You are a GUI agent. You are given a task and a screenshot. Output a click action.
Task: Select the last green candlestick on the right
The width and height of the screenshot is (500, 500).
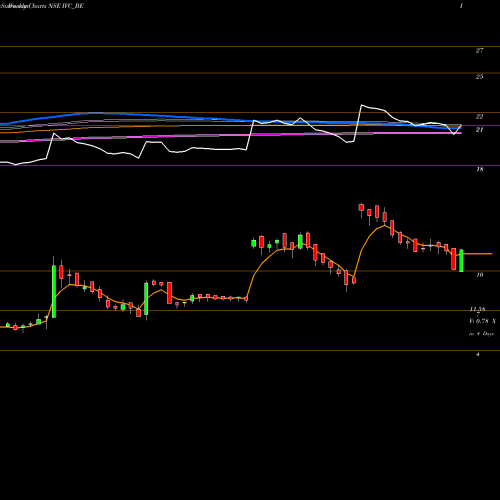tap(461, 260)
